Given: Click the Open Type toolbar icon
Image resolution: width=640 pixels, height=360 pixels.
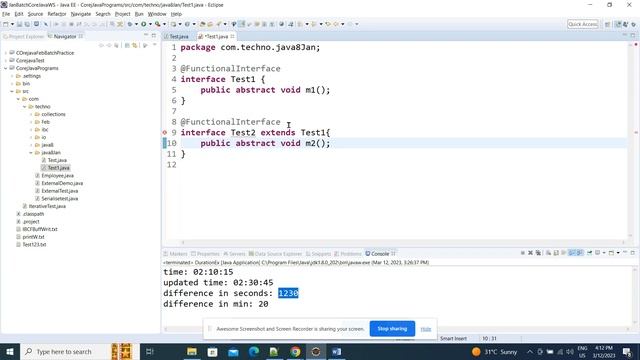Looking at the screenshot, I should pyautogui.click(x=202, y=24).
